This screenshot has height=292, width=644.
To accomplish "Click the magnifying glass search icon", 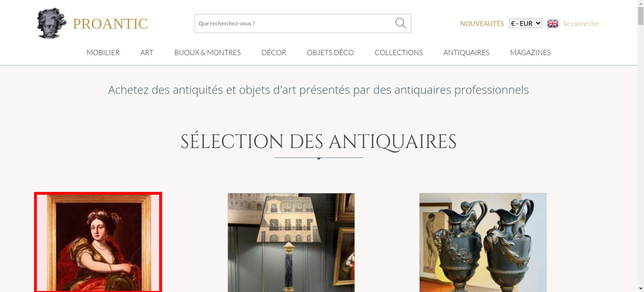I will tap(400, 23).
